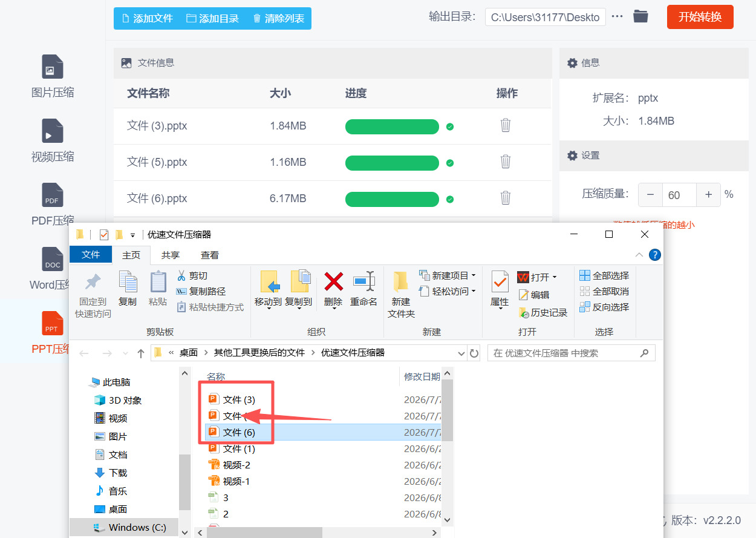Click 编辑 in the 打开 group
The height and width of the screenshot is (538, 756).
534,295
